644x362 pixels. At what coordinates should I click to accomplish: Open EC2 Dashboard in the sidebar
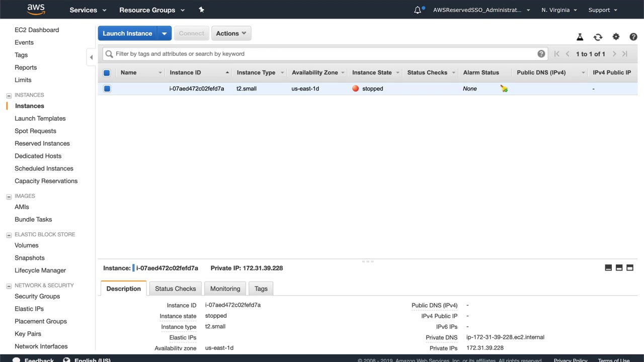[37, 30]
